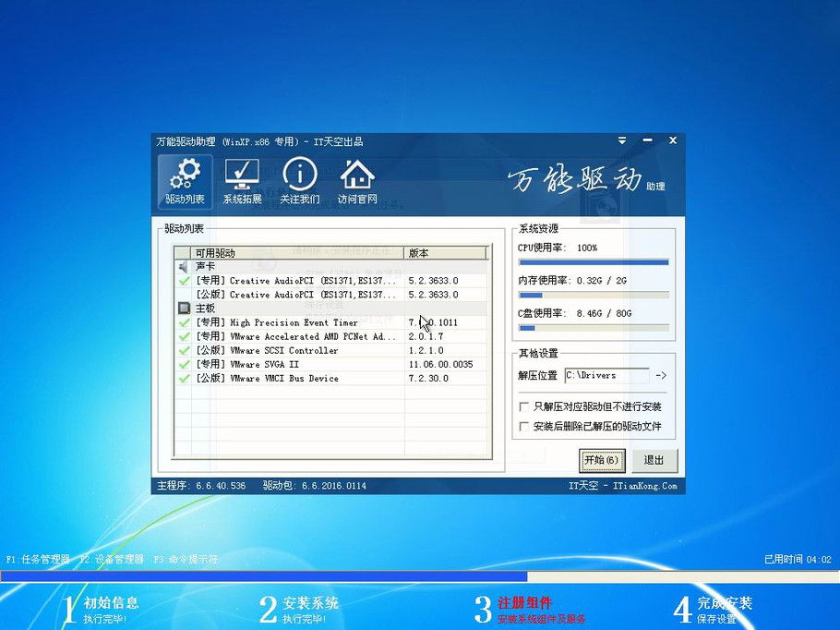Open the 驱动列表 gear icon tab
This screenshot has height=630, width=840.
tap(185, 182)
